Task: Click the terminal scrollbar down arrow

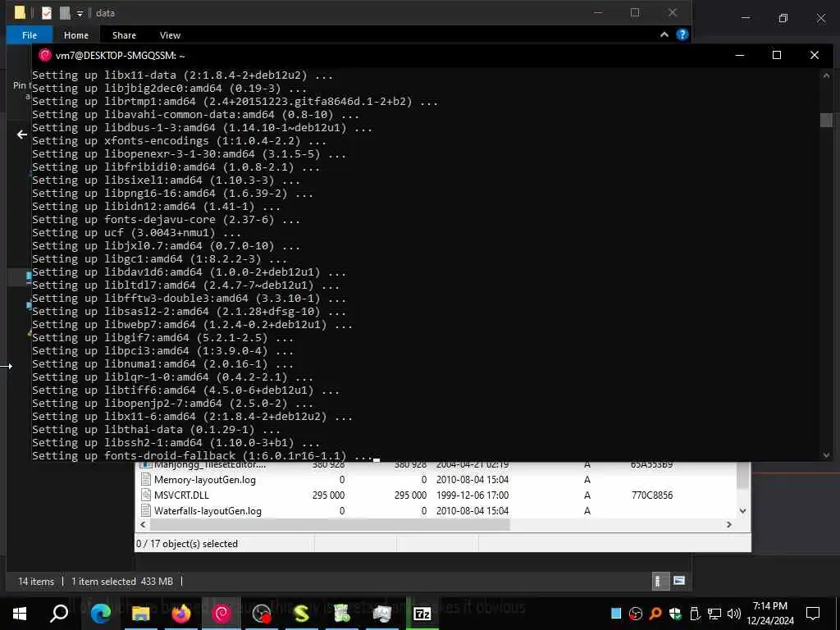Action: pos(826,454)
